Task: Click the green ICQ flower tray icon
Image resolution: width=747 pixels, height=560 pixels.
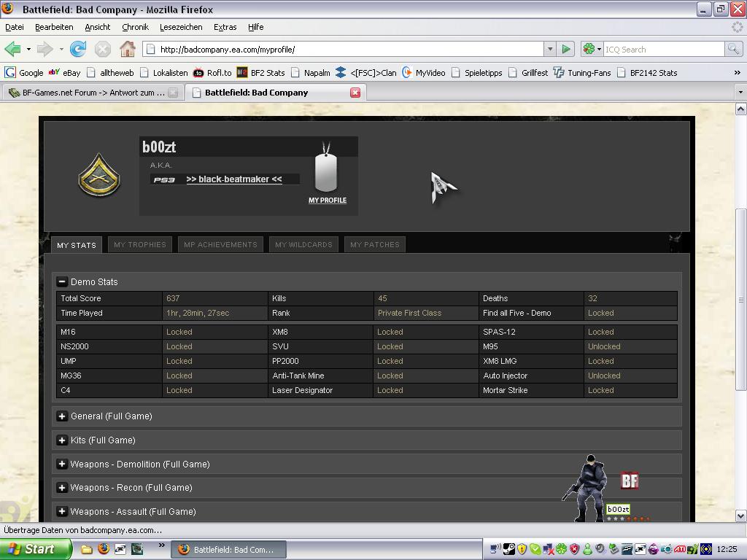Action: pyautogui.click(x=562, y=550)
